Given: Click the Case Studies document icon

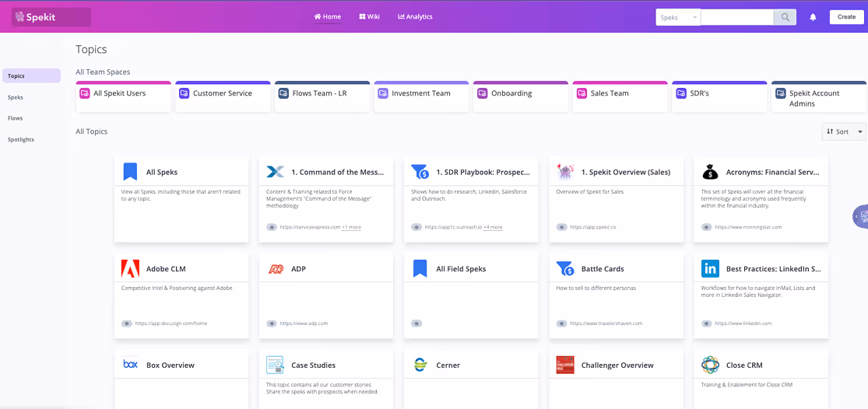Looking at the screenshot, I should 275,365.
